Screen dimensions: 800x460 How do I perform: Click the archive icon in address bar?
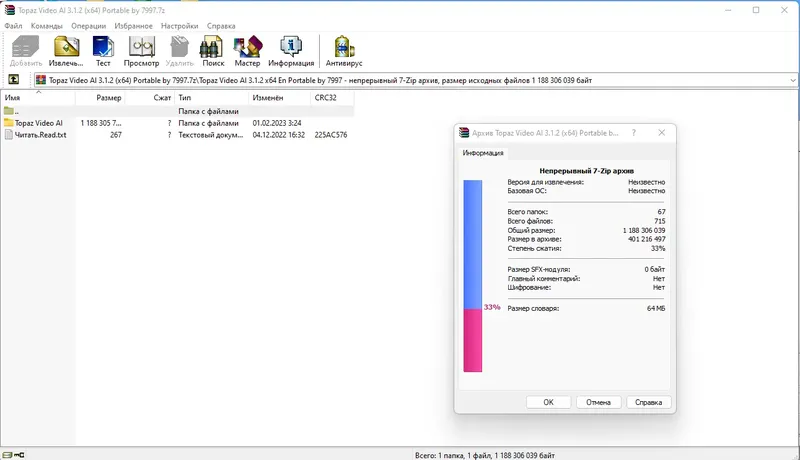[x=41, y=80]
